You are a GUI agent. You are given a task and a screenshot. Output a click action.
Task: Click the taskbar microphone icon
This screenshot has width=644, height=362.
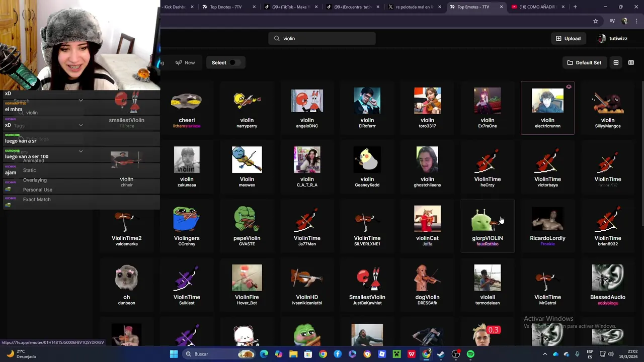(x=577, y=354)
